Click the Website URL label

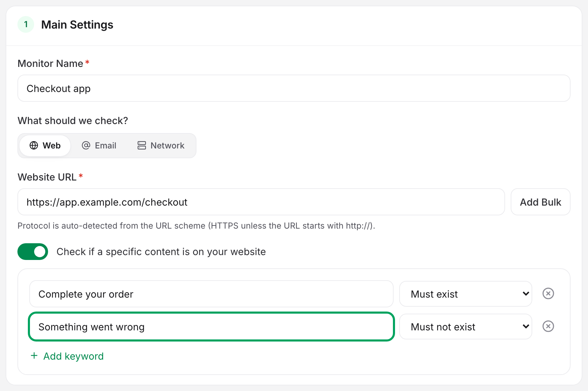(47, 177)
